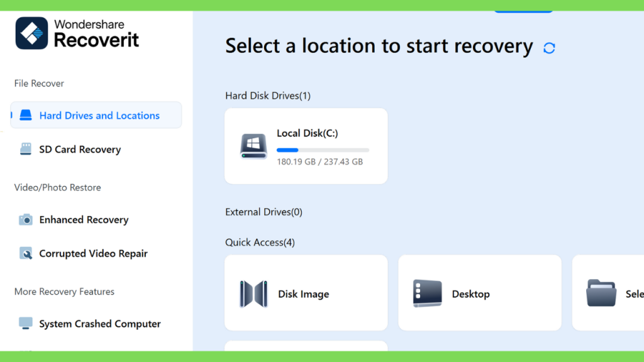Image resolution: width=644 pixels, height=362 pixels.
Task: Click the refresh icon beside the heading
Action: (549, 48)
